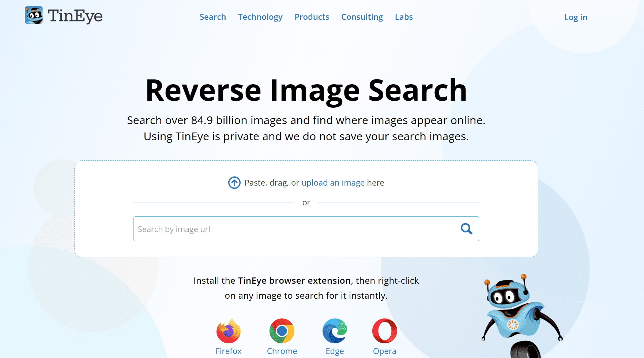Open the Search menu item
This screenshot has width=644, height=358.
(213, 17)
